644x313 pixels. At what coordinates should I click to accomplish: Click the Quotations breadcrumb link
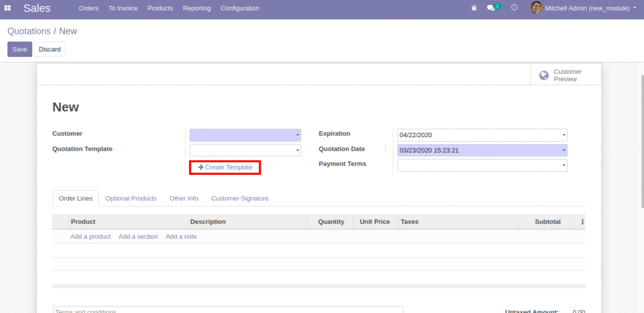[x=29, y=31]
